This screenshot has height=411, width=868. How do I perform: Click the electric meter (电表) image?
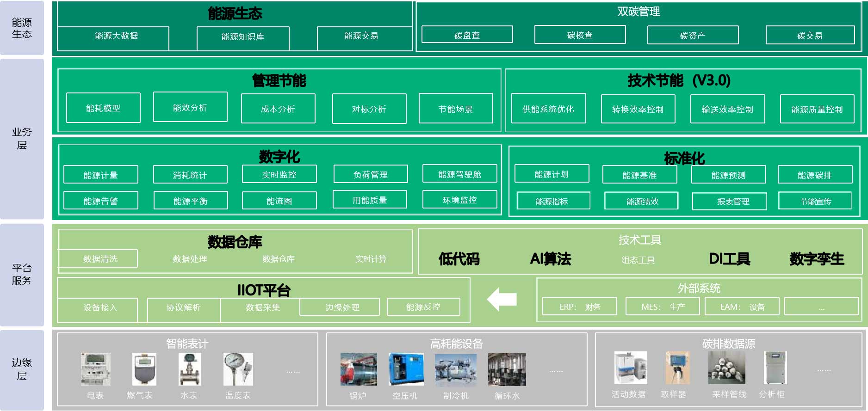point(96,369)
